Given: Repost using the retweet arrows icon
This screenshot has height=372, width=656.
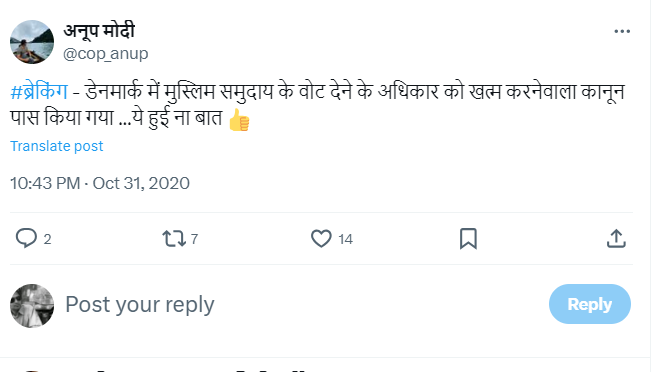Looking at the screenshot, I should [174, 239].
